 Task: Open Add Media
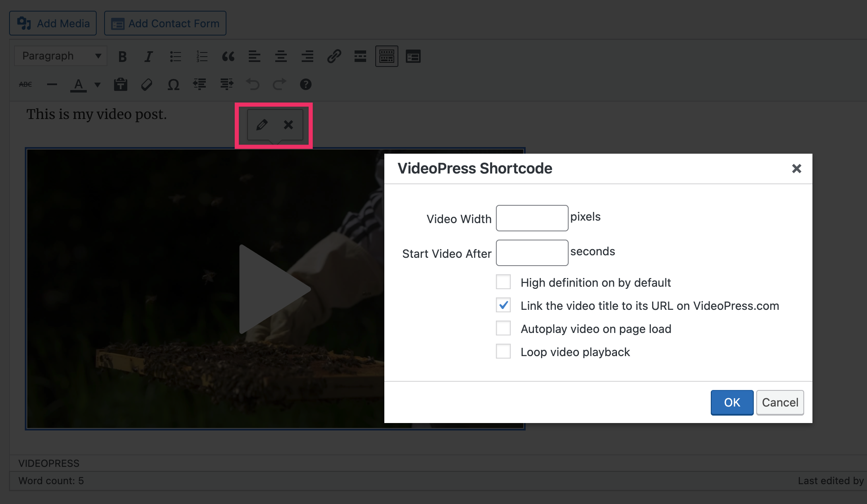[52, 23]
